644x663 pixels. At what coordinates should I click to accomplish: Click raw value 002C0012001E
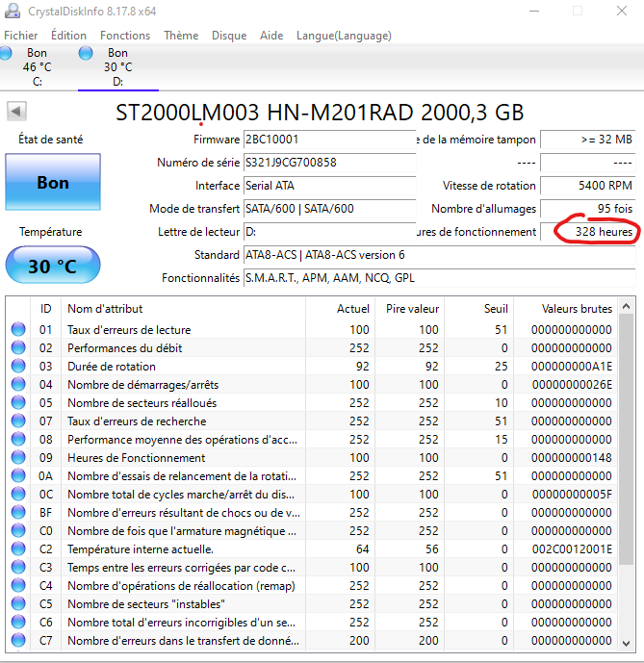click(x=571, y=548)
